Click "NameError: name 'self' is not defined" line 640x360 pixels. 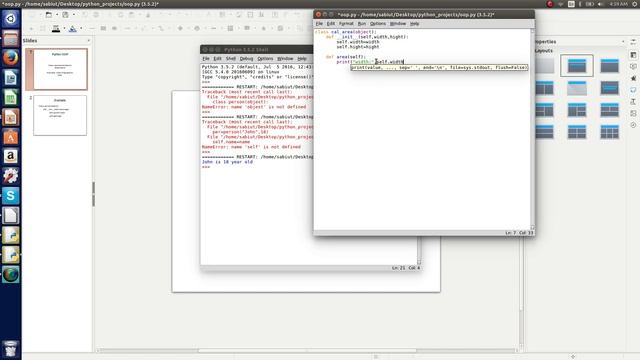251,147
